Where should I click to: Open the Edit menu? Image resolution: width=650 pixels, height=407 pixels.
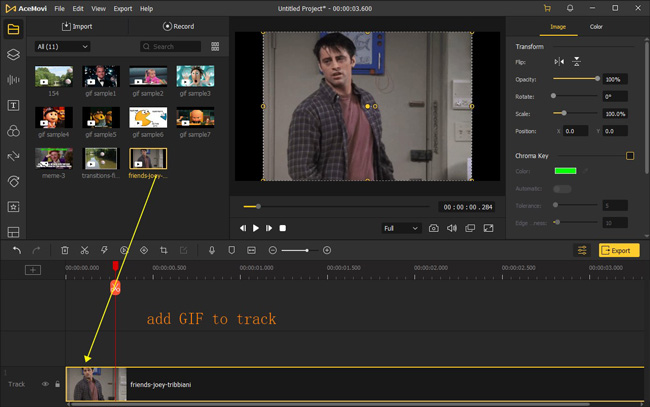pos(78,9)
